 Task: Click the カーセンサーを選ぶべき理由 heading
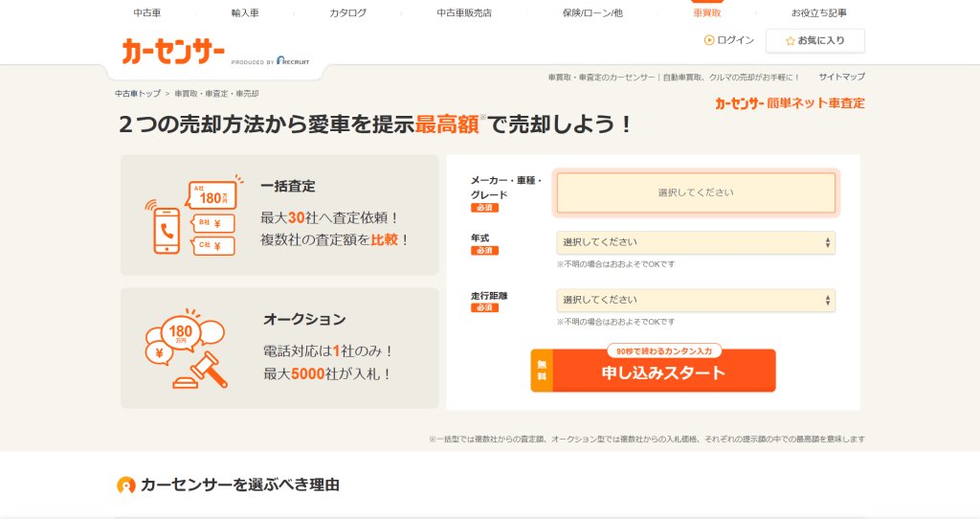240,485
